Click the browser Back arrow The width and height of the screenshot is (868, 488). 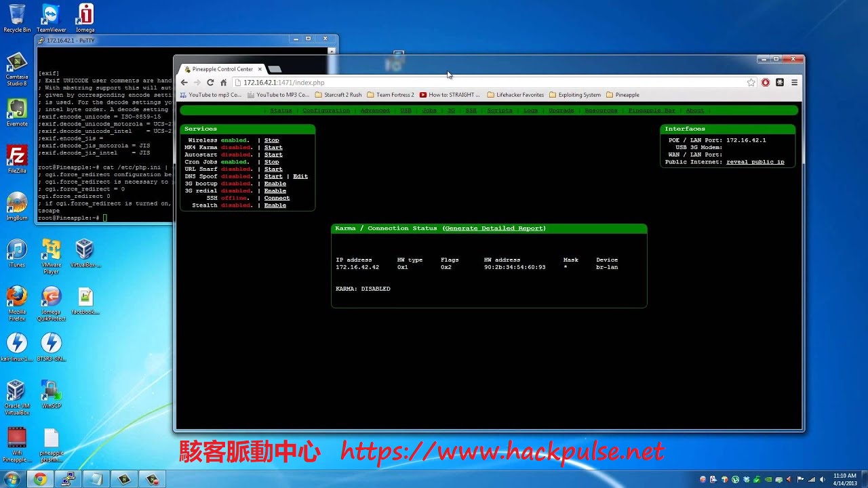point(184,83)
